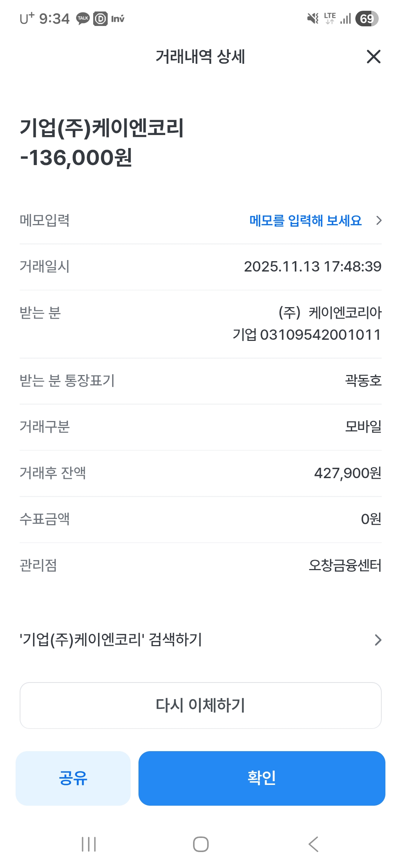Tap the circled D notification icon
The height and width of the screenshot is (868, 401).
100,19
